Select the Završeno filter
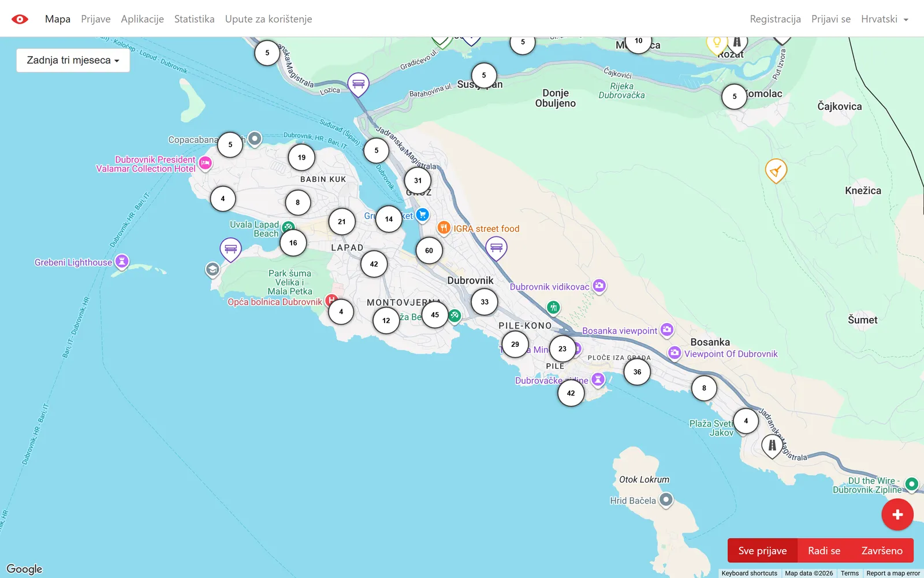The image size is (924, 578). (x=882, y=551)
